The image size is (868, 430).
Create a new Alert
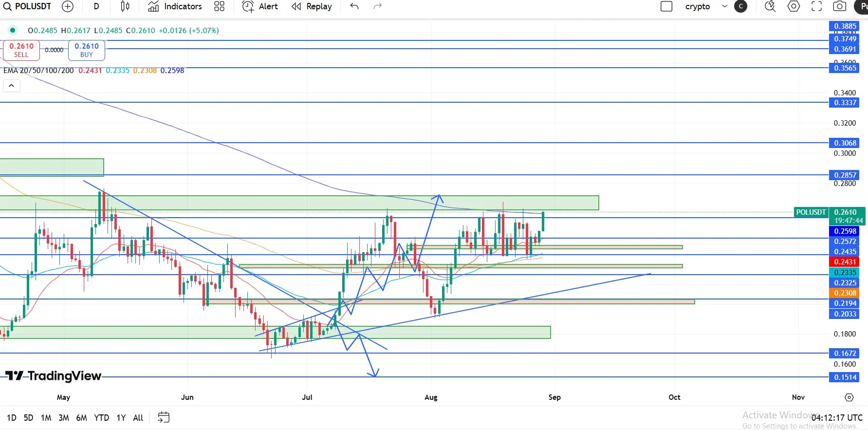(260, 6)
